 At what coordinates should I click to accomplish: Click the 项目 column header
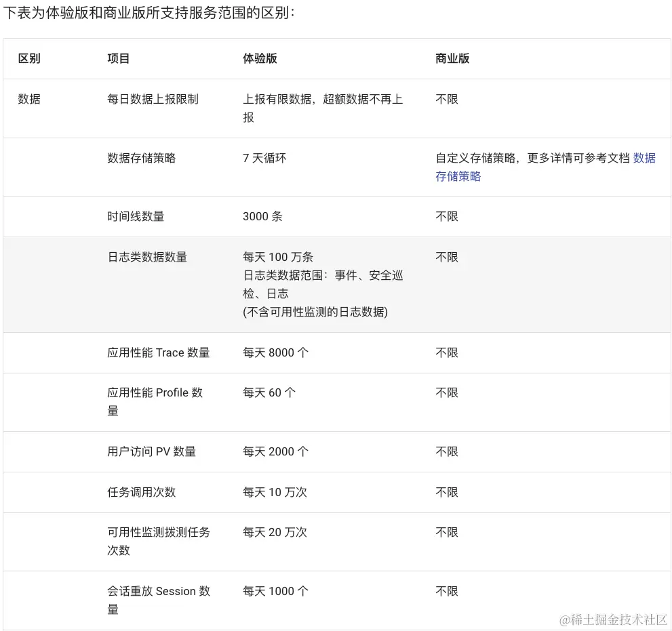pyautogui.click(x=118, y=58)
